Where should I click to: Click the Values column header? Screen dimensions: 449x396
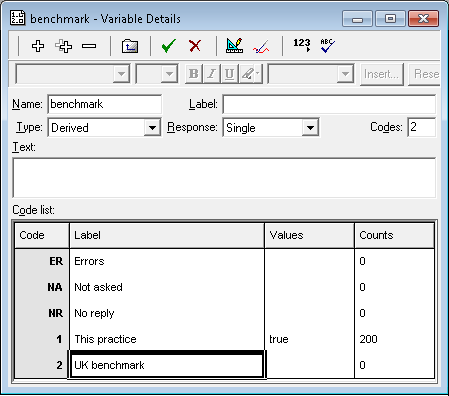(309, 235)
